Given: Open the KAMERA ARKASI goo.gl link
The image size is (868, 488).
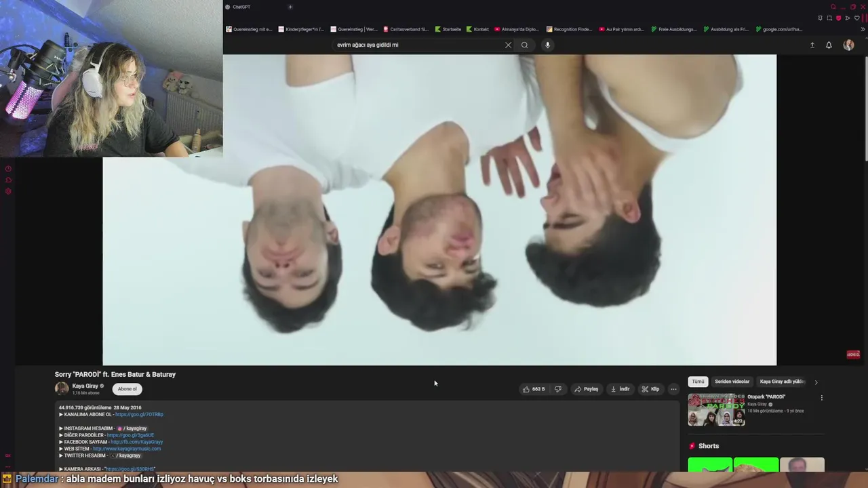Looking at the screenshot, I should pos(130,469).
